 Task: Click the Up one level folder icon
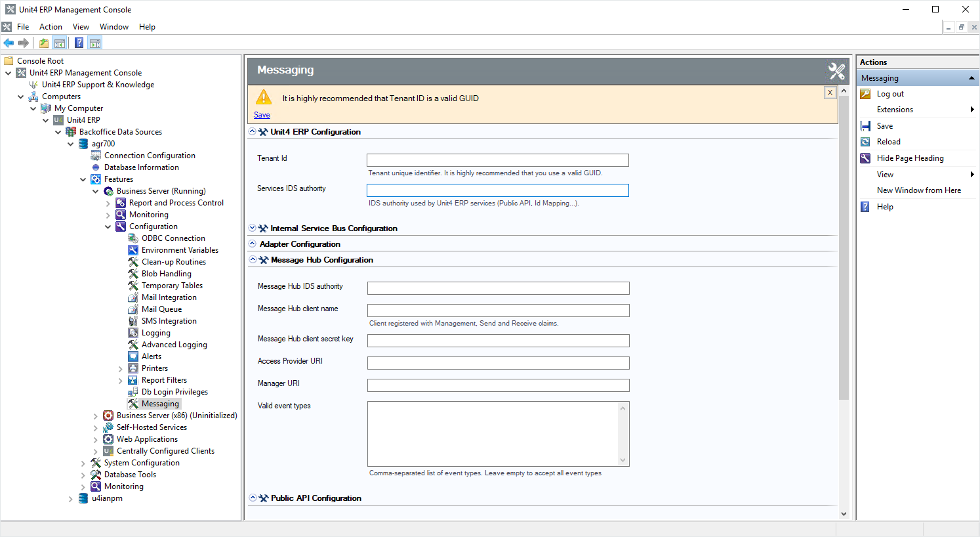tap(43, 43)
